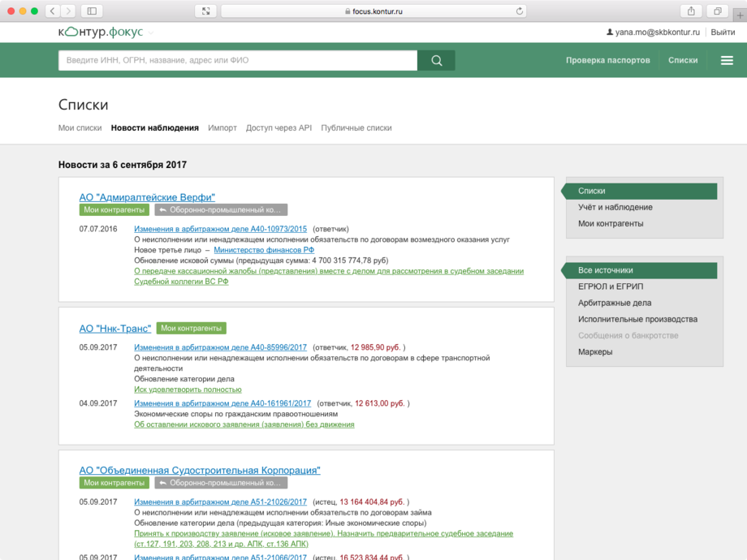Click Выйти to log out

point(723,32)
